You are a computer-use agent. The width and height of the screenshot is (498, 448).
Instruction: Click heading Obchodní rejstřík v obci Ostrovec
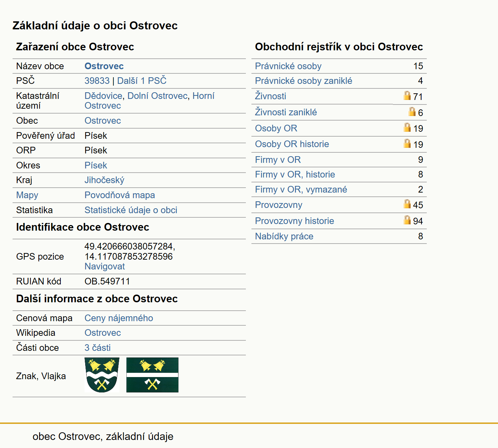coord(339,47)
